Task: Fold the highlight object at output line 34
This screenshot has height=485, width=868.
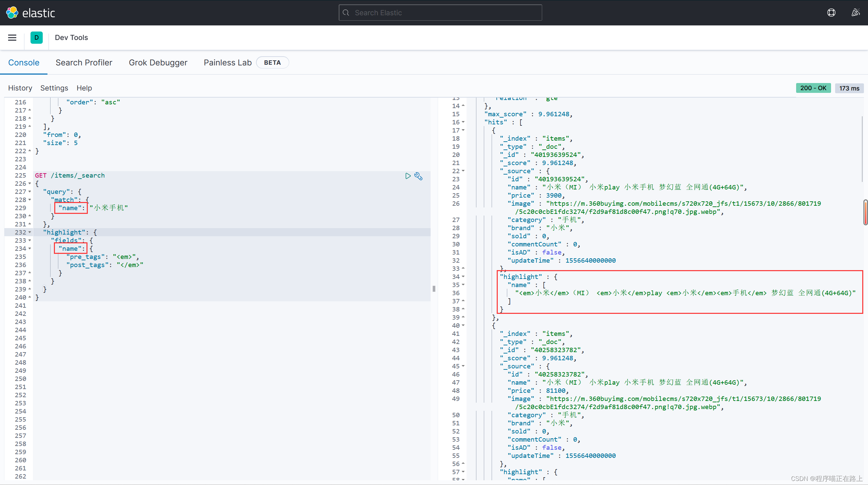Action: click(463, 277)
